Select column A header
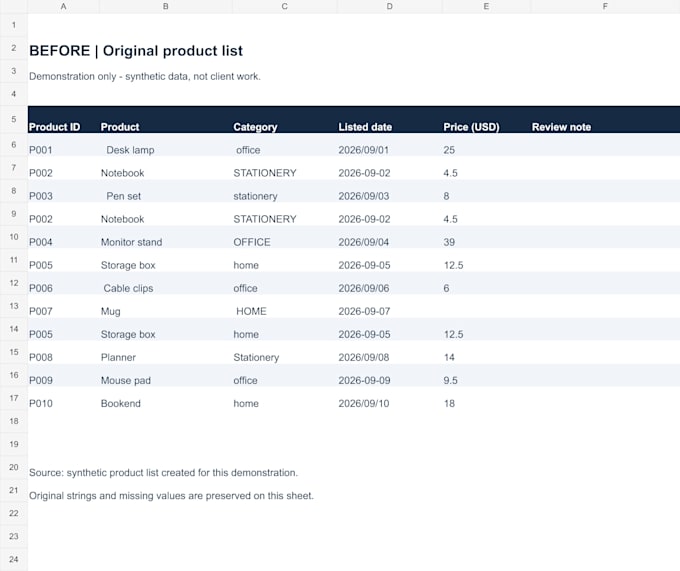This screenshot has width=680, height=571. tap(63, 7)
